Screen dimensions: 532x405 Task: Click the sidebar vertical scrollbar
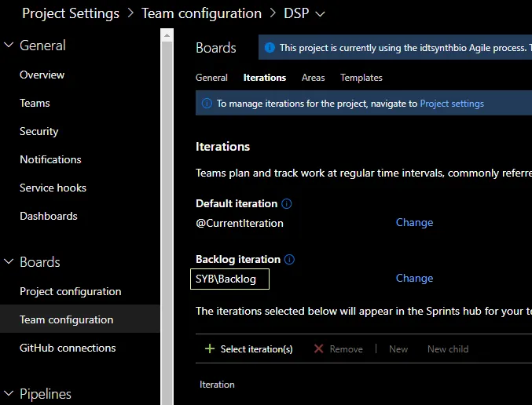[x=167, y=212]
